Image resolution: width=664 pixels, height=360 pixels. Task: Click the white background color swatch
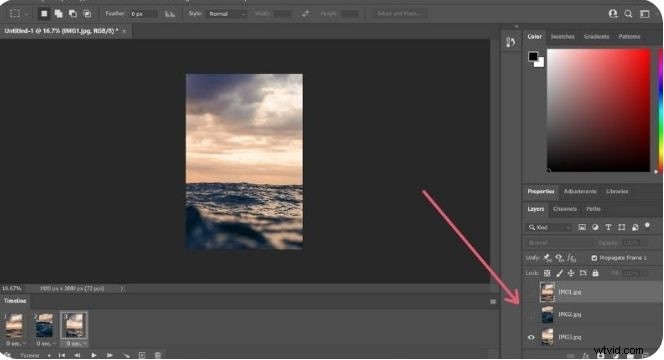click(x=540, y=64)
